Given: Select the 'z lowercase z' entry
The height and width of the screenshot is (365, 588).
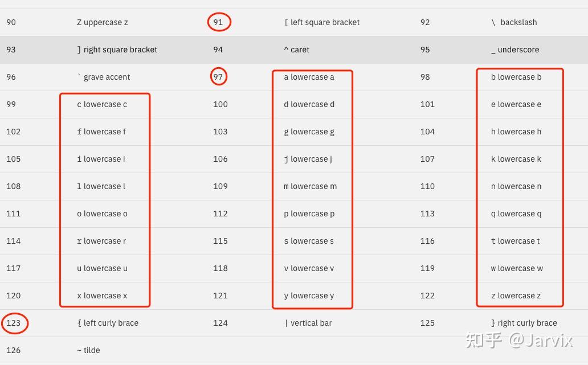Looking at the screenshot, I should click(516, 296).
